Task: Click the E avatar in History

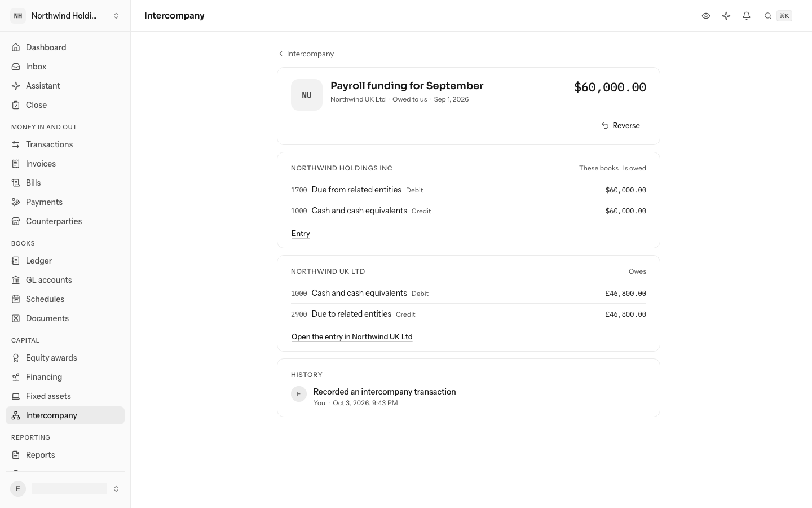Action: tap(299, 394)
